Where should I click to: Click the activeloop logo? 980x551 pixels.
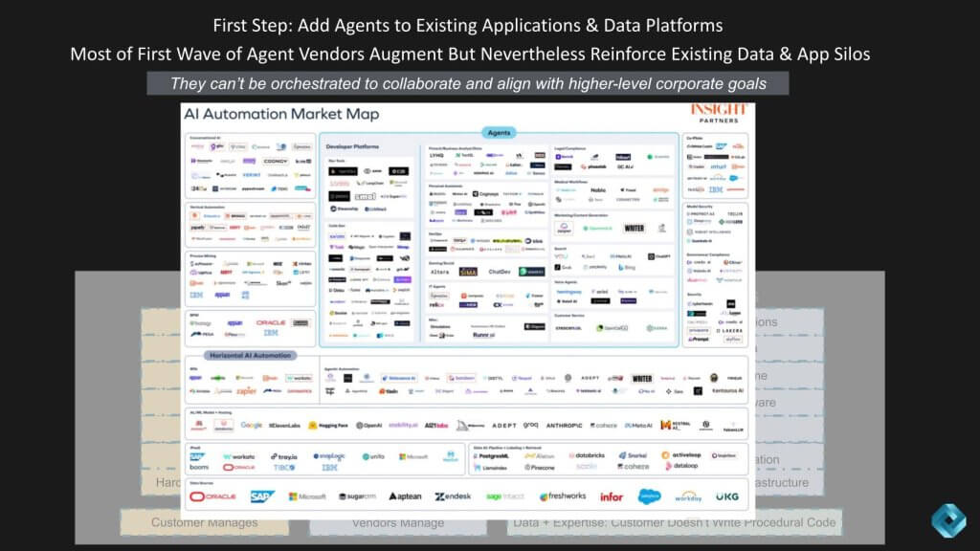[x=681, y=454]
